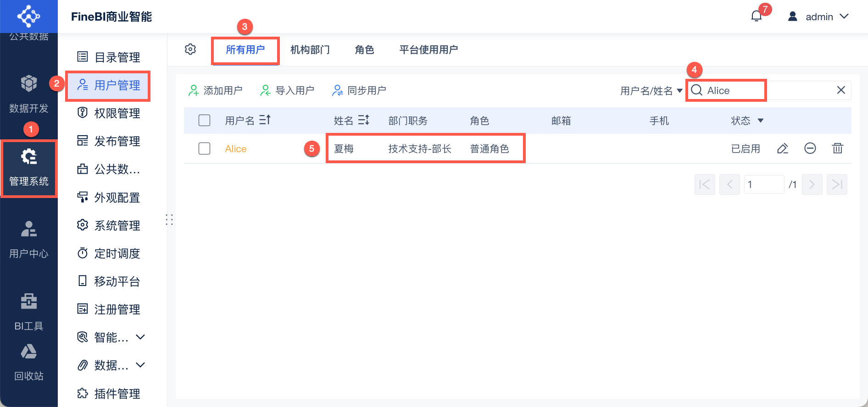Viewport: 868px width, 407px height.
Task: Go to 数据开发 in the left sidebar
Action: tap(29, 94)
